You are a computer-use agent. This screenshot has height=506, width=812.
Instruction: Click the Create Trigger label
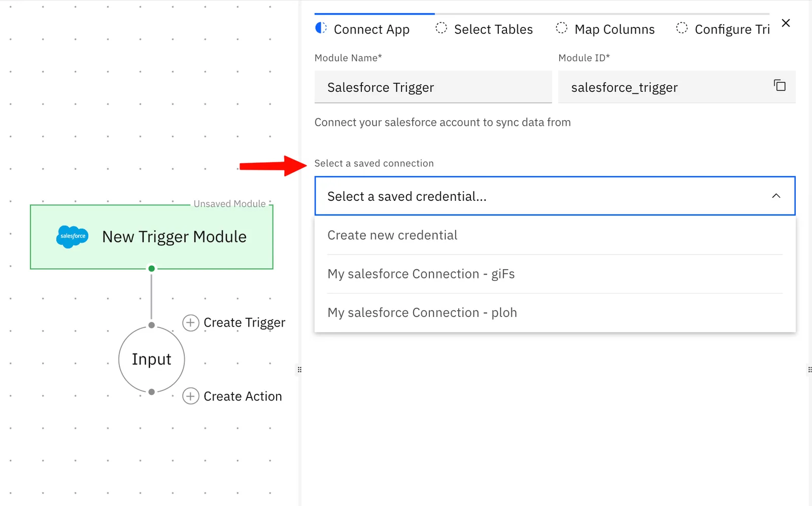tap(244, 323)
